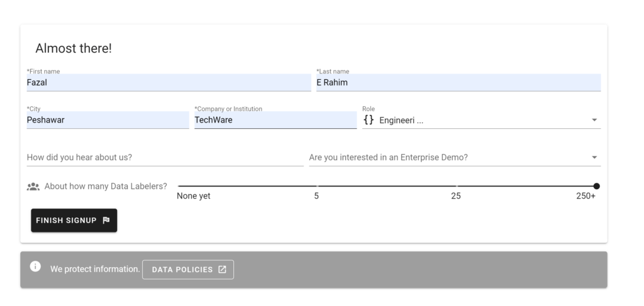644x306 pixels.
Task: Click the How did you hear field
Action: [x=165, y=158]
